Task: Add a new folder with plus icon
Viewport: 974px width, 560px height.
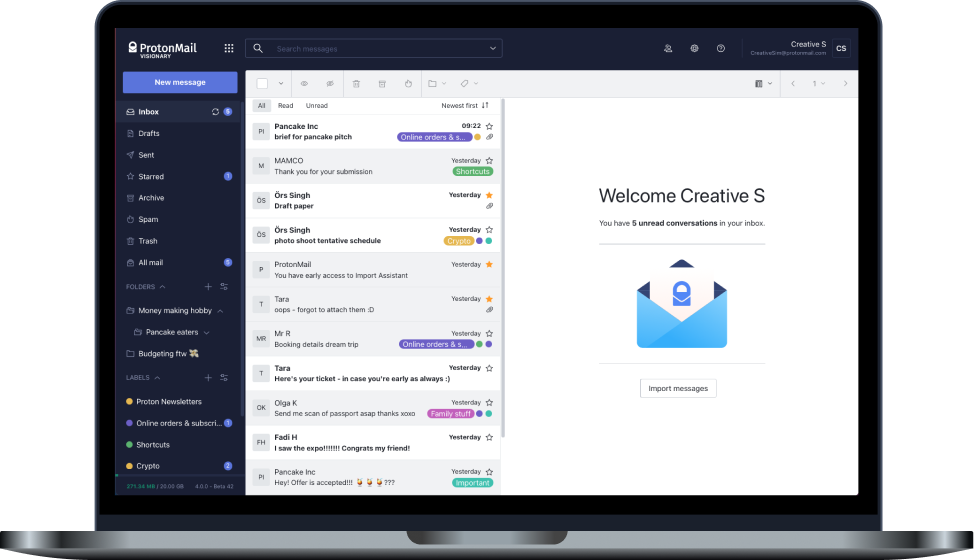Action: pyautogui.click(x=208, y=287)
